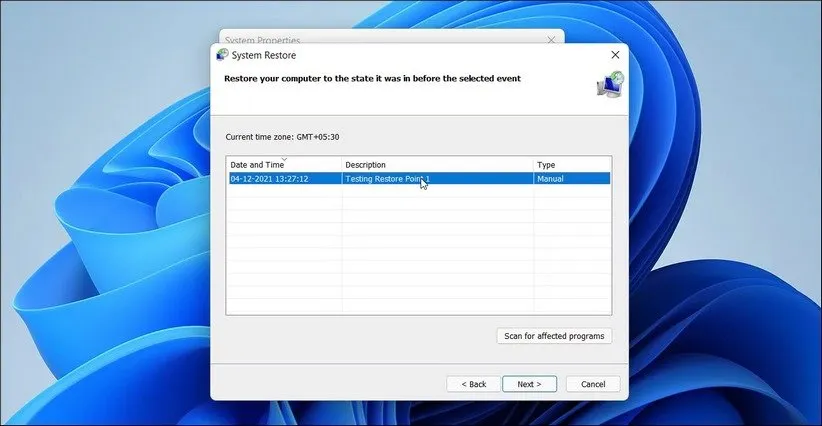Viewport: 822px width, 426px height.
Task: Click the System Restore computer graphic icon
Action: [x=610, y=84]
